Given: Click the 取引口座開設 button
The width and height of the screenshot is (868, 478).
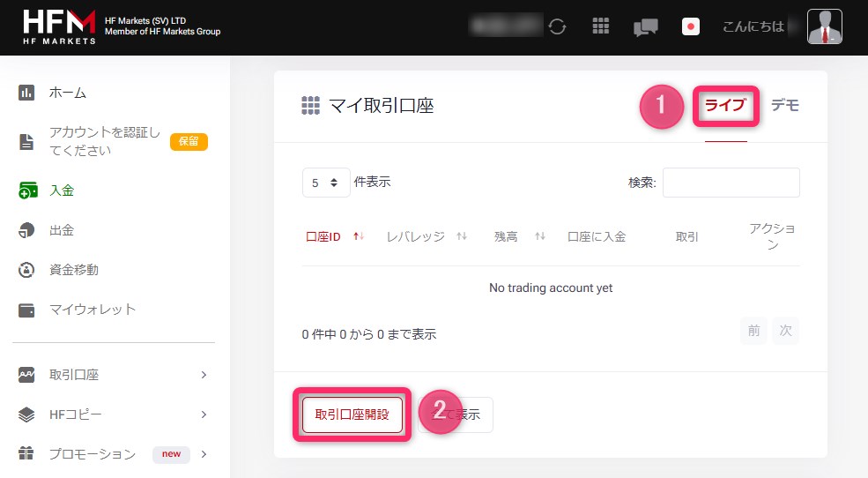Looking at the screenshot, I should coord(352,415).
